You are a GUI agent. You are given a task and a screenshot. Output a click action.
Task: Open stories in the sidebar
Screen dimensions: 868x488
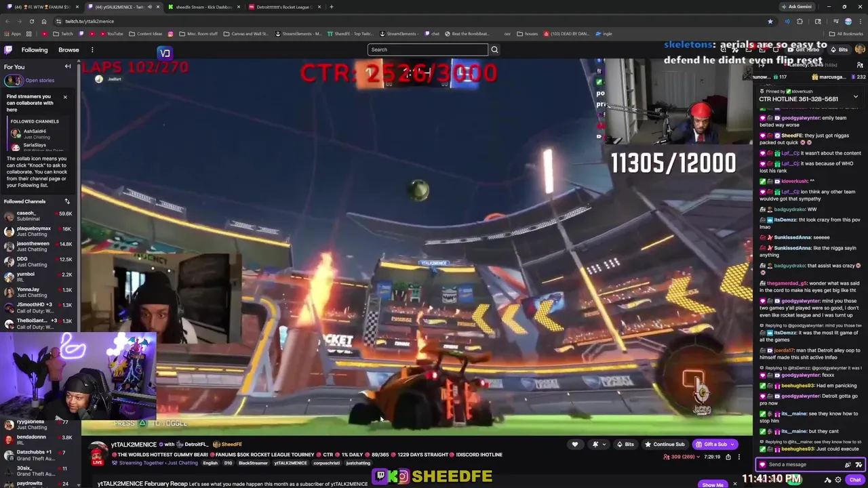[x=39, y=80]
